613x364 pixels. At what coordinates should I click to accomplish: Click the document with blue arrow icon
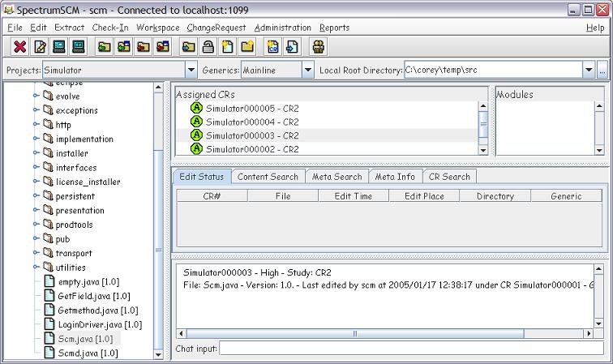tap(292, 47)
